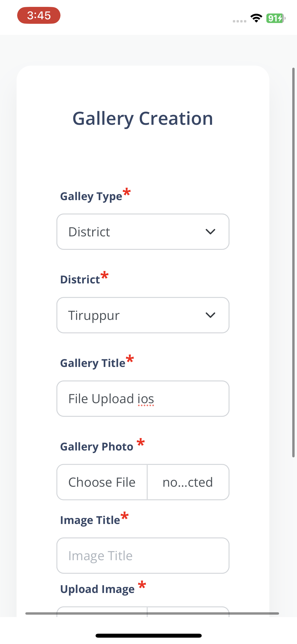Tap the green battery indicator icon

(x=276, y=18)
